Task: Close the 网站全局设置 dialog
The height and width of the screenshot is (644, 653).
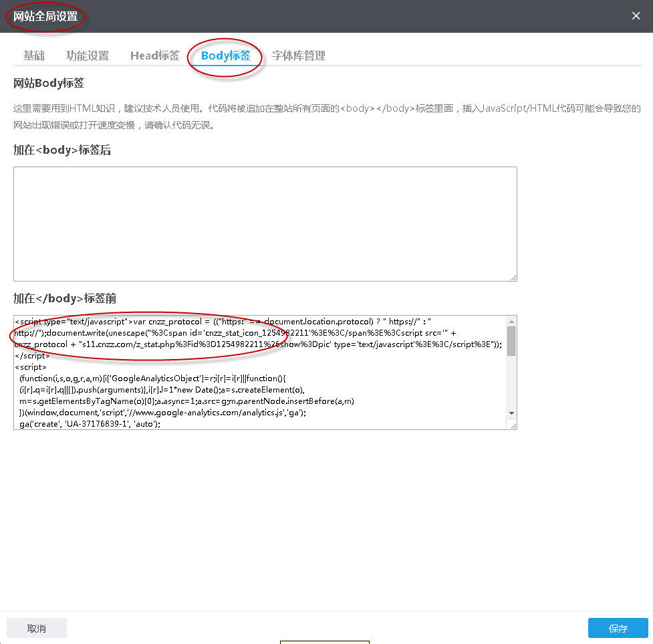Action: click(636, 15)
